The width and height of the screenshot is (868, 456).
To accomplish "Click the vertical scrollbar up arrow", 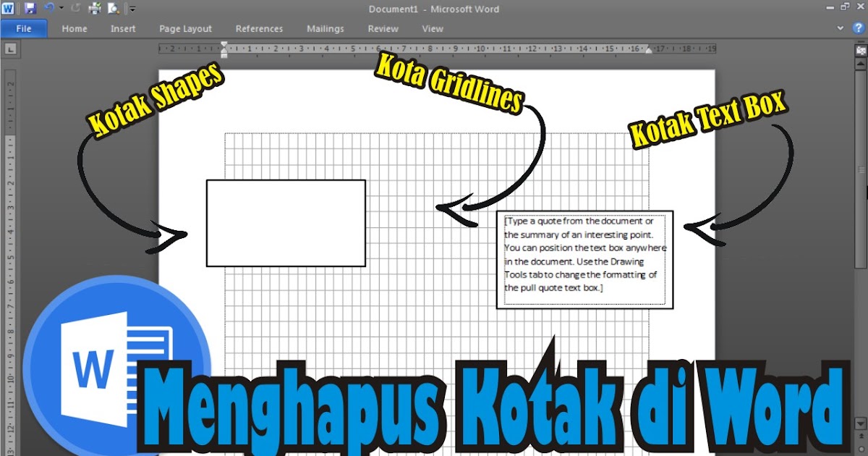I will pos(861,64).
